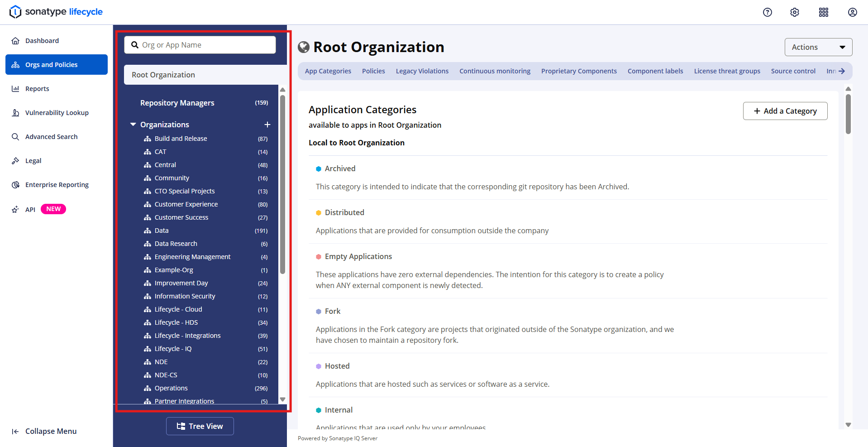
Task: Jump to Component labels section
Action: pos(655,71)
